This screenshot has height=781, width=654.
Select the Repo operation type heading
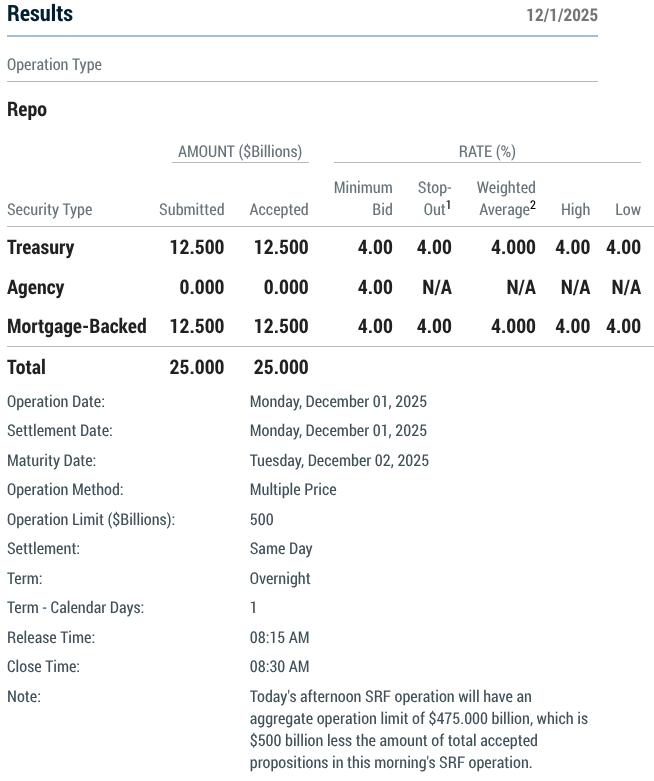[x=27, y=110]
